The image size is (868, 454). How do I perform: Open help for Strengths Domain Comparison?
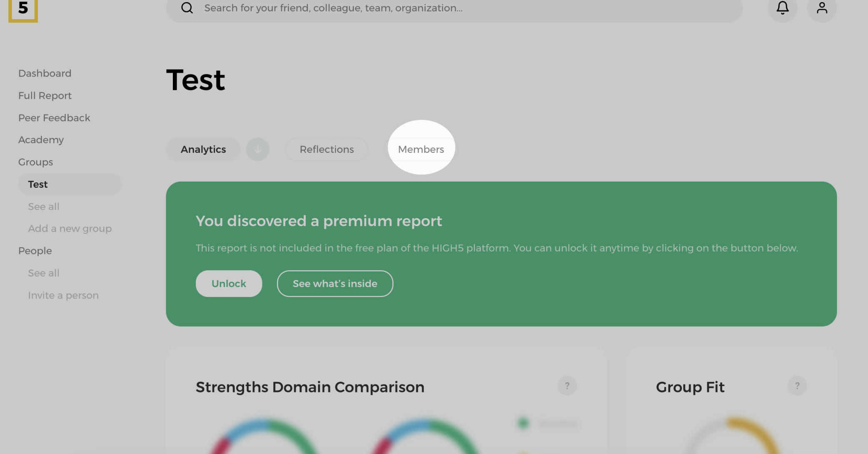(x=567, y=386)
